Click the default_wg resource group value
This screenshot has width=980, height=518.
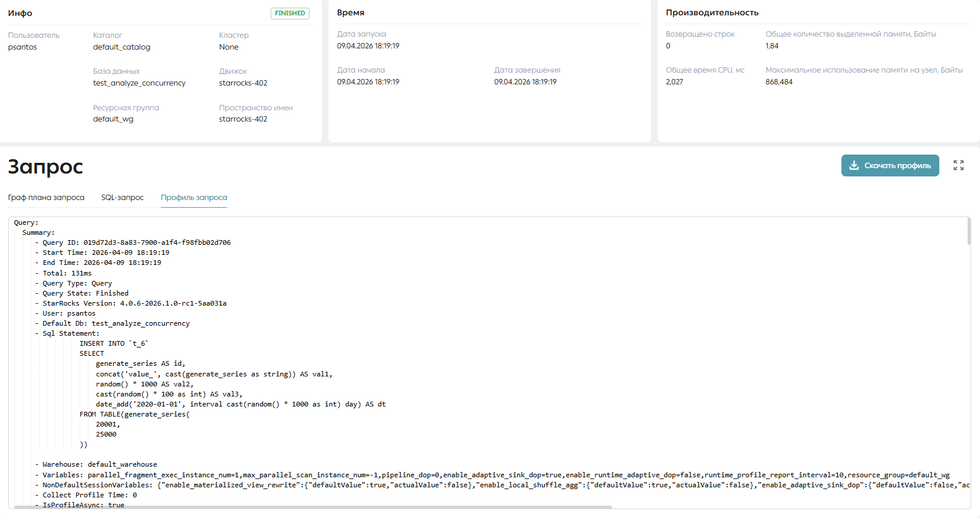(113, 119)
